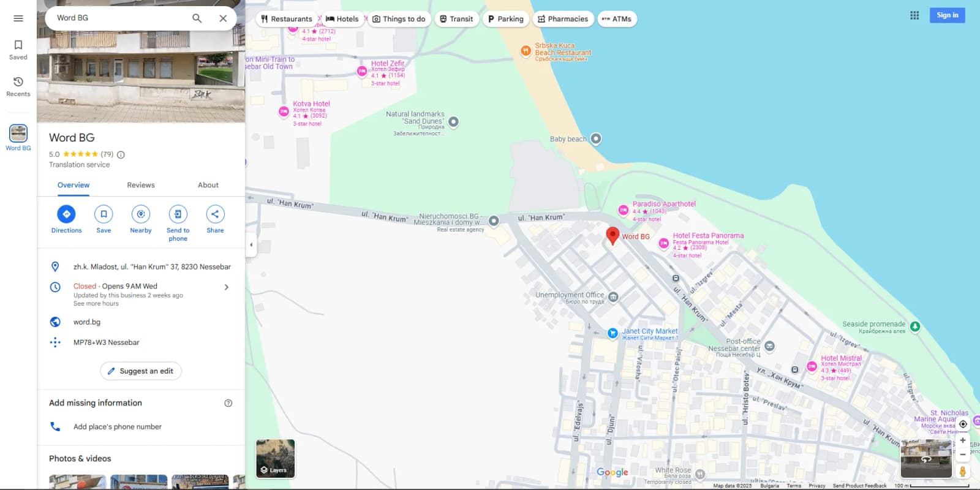Filter map by Transit

pyautogui.click(x=457, y=19)
